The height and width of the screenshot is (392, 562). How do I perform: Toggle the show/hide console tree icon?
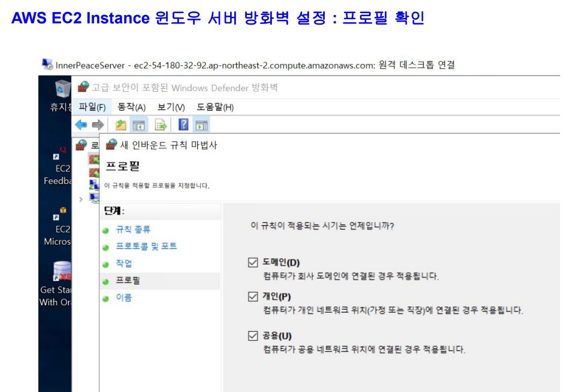coord(139,125)
